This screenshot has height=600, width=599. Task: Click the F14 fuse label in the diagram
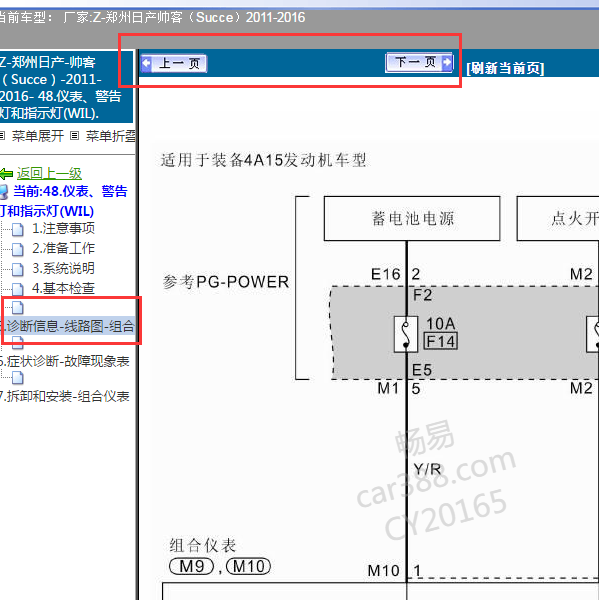coord(440,341)
